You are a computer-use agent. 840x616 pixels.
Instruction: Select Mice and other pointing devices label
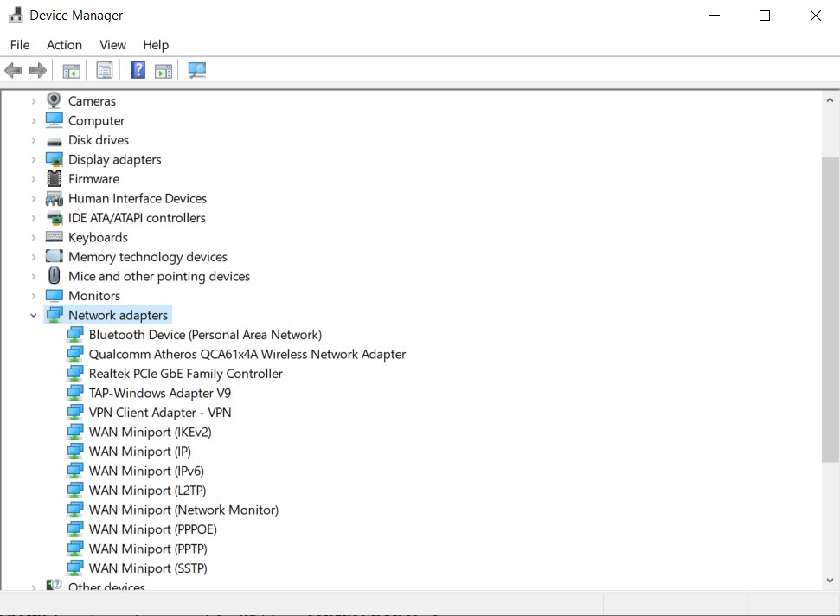(x=159, y=276)
